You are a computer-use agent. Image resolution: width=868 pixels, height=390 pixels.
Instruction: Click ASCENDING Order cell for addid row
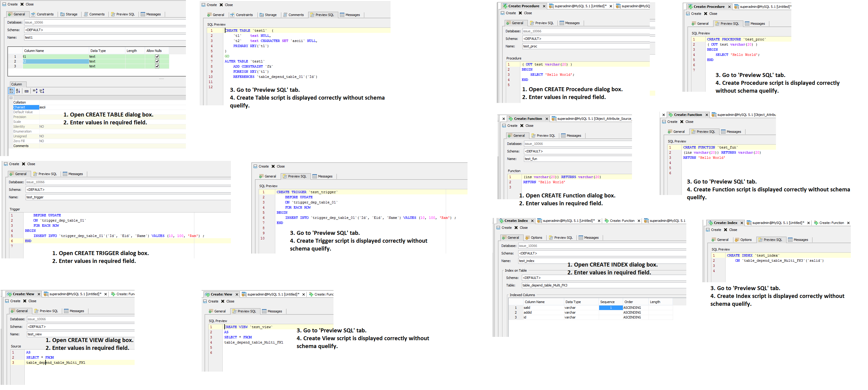point(636,312)
